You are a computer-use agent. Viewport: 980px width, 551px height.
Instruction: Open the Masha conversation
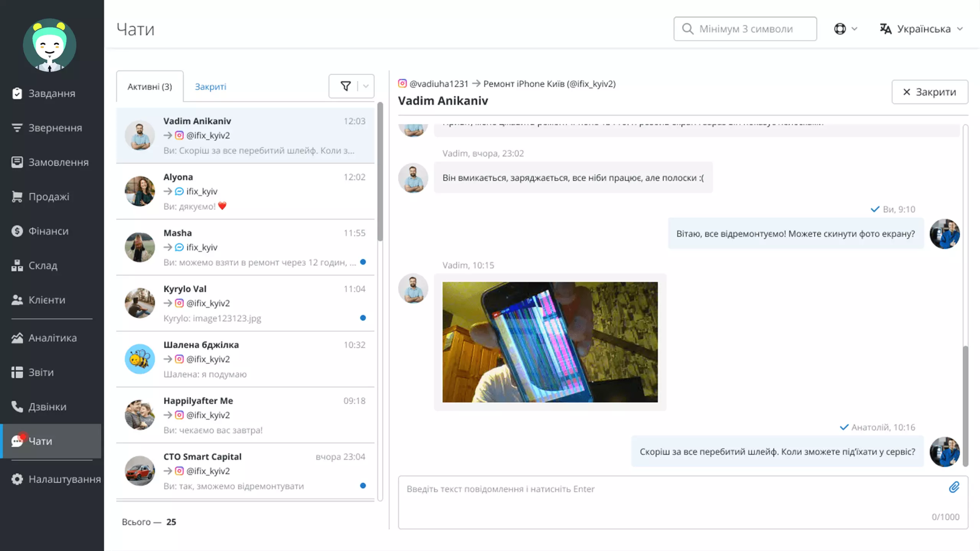(x=245, y=247)
